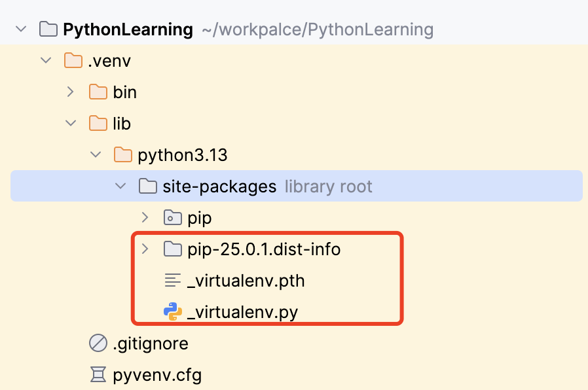Click the pip package folder icon
Image resolution: width=588 pixels, height=390 pixels.
pos(172,218)
